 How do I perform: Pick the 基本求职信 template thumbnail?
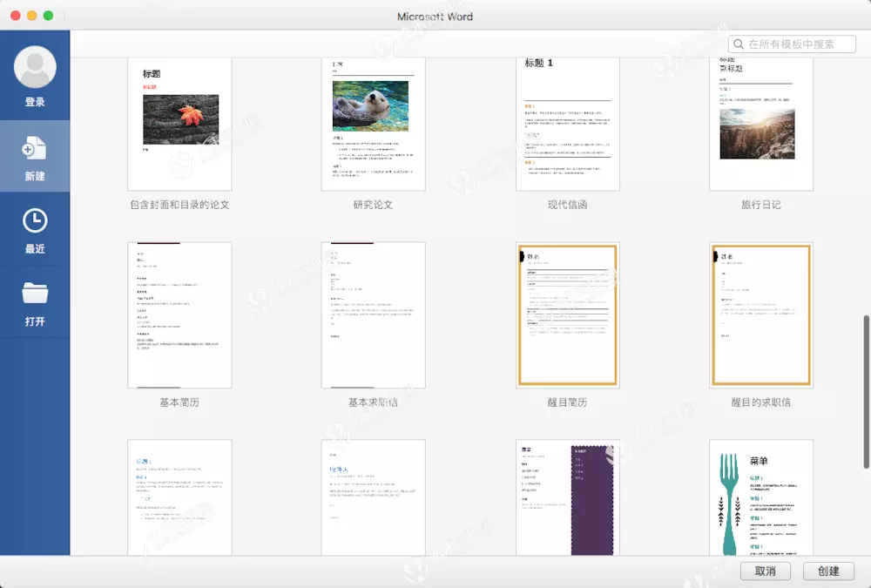click(x=374, y=315)
